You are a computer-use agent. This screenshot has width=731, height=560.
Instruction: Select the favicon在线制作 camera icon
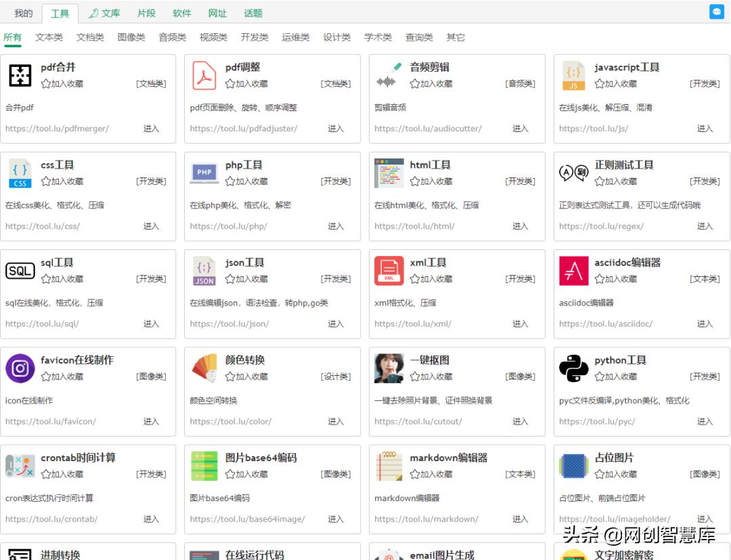[20, 368]
